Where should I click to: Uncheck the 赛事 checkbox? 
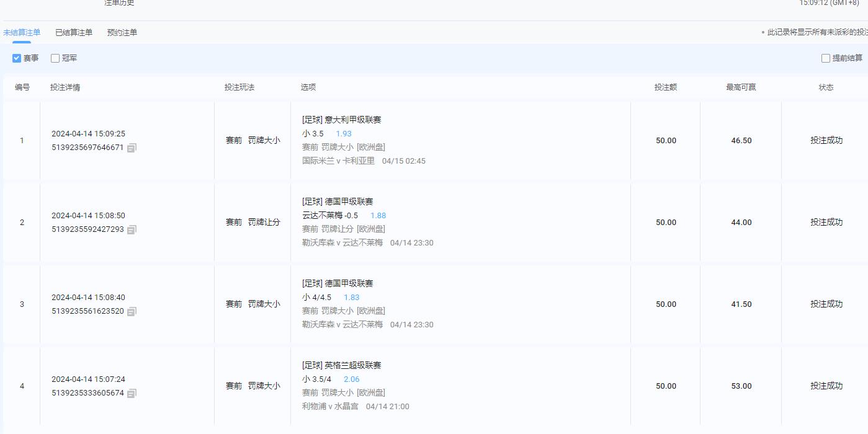click(x=17, y=58)
